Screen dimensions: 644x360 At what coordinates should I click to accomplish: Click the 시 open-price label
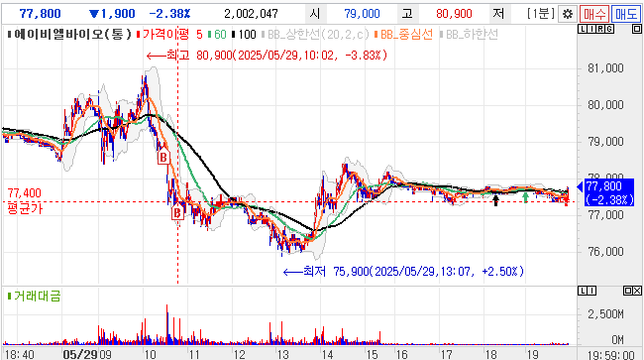pyautogui.click(x=315, y=14)
